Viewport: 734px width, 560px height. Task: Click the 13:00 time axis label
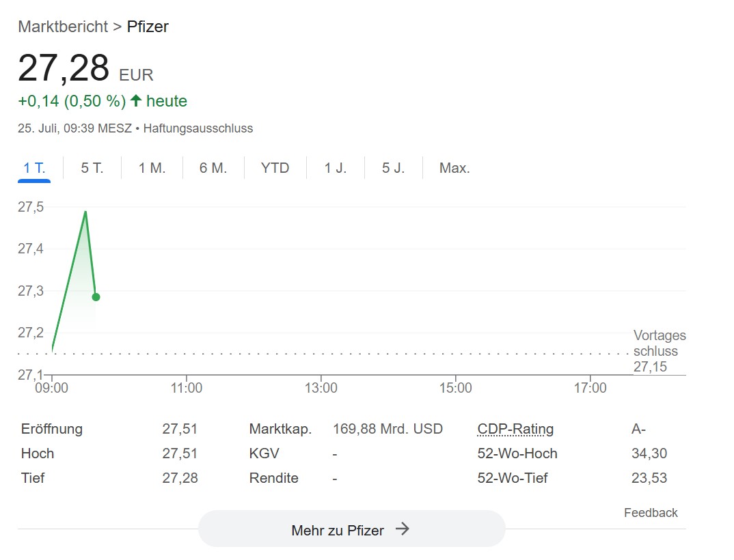pyautogui.click(x=321, y=388)
